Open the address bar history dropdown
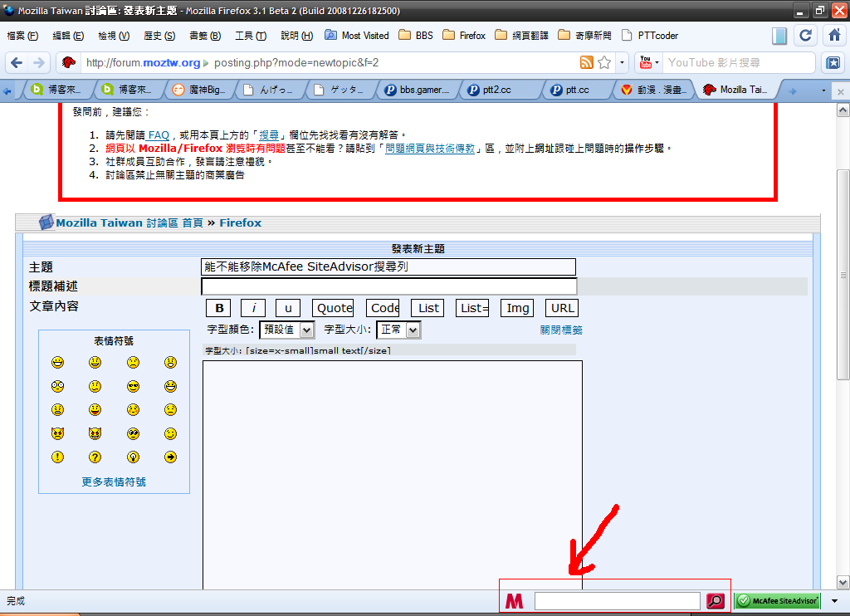The width and height of the screenshot is (850, 616). [x=622, y=63]
